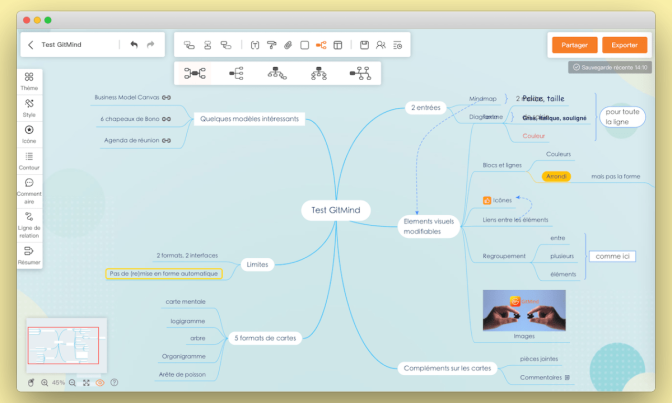Screen dimensions: 672x403
Task: Click the minimap overview thumbnail
Action: coord(63,346)
